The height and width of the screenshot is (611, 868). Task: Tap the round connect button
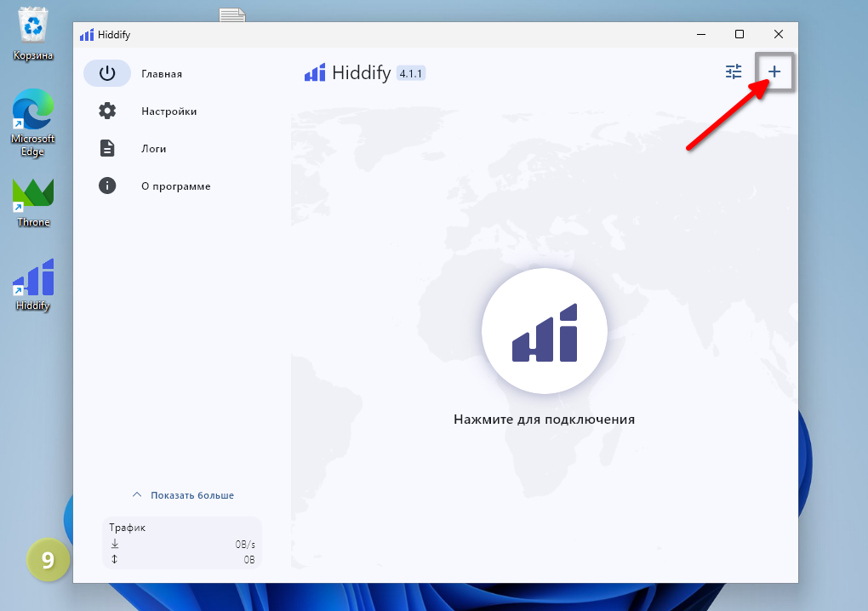coord(545,331)
